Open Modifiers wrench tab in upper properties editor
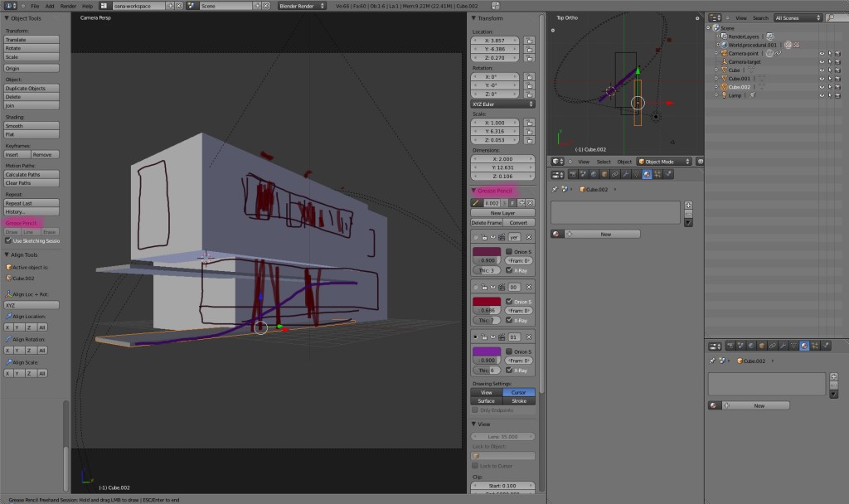849x504 pixels. [625, 174]
